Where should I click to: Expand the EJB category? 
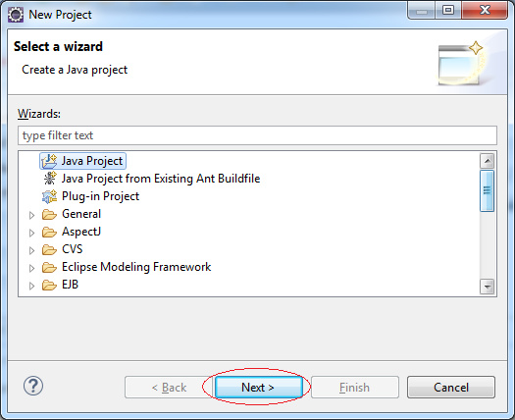[x=31, y=286]
